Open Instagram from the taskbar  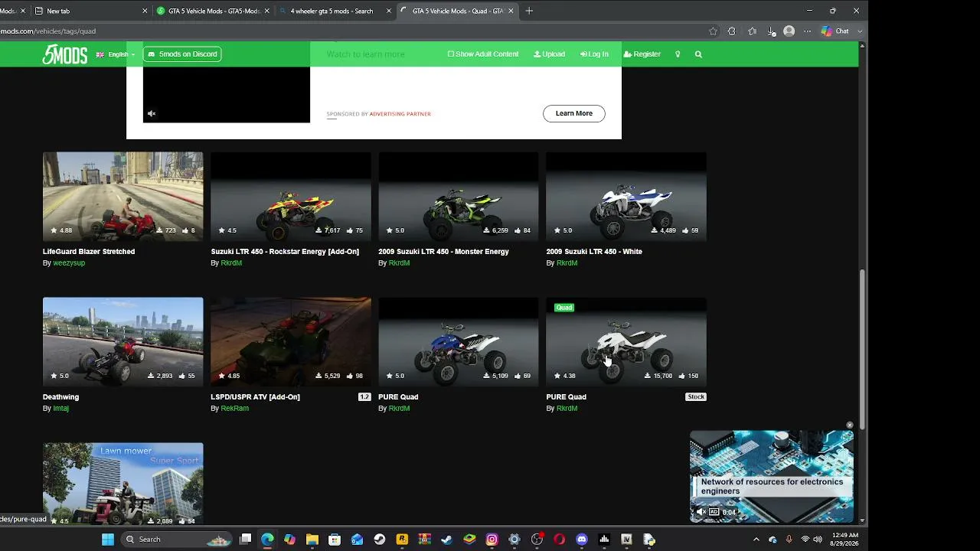click(x=492, y=540)
